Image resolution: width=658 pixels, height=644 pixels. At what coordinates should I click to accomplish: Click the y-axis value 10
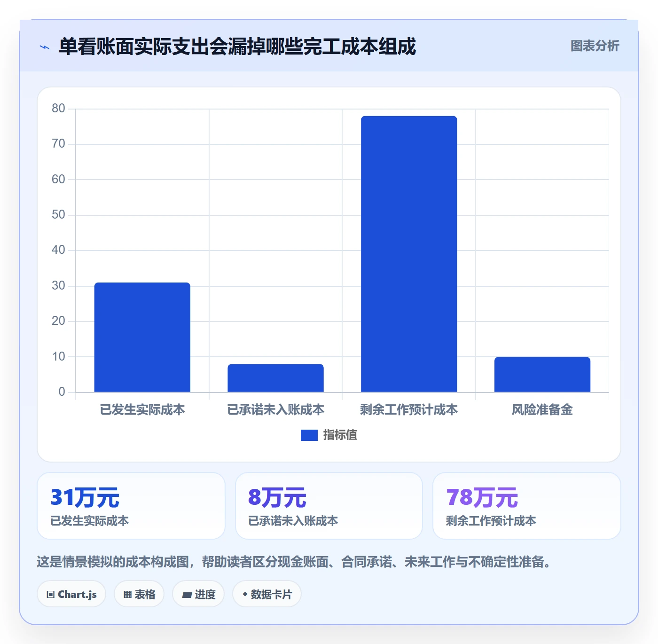click(59, 357)
